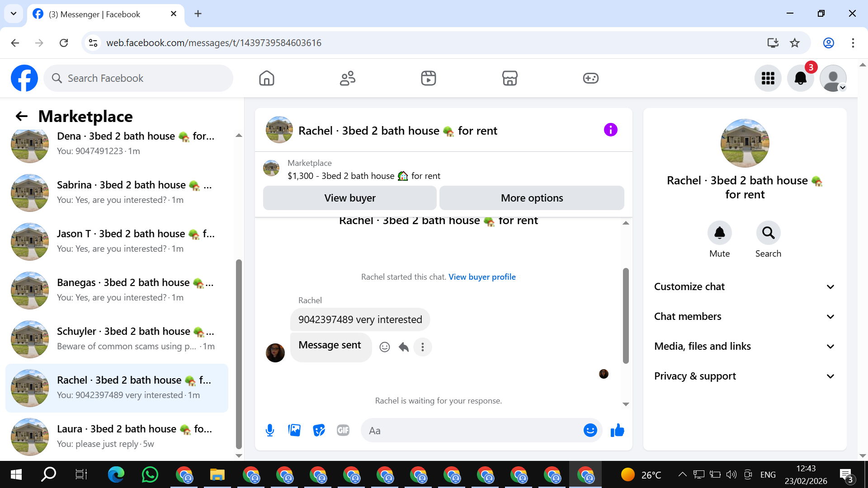Open Windows taskbar search
This screenshot has width=868, height=488.
coord(49,474)
